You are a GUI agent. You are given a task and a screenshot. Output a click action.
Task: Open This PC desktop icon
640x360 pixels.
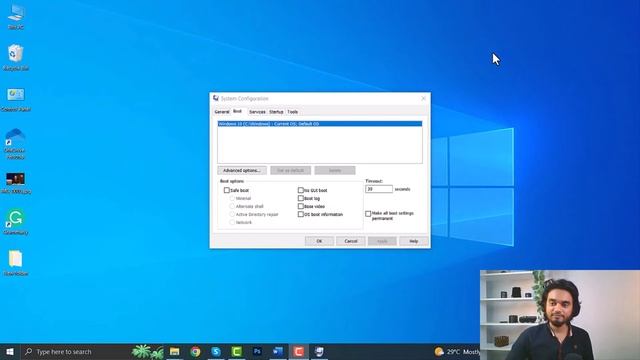(x=16, y=16)
